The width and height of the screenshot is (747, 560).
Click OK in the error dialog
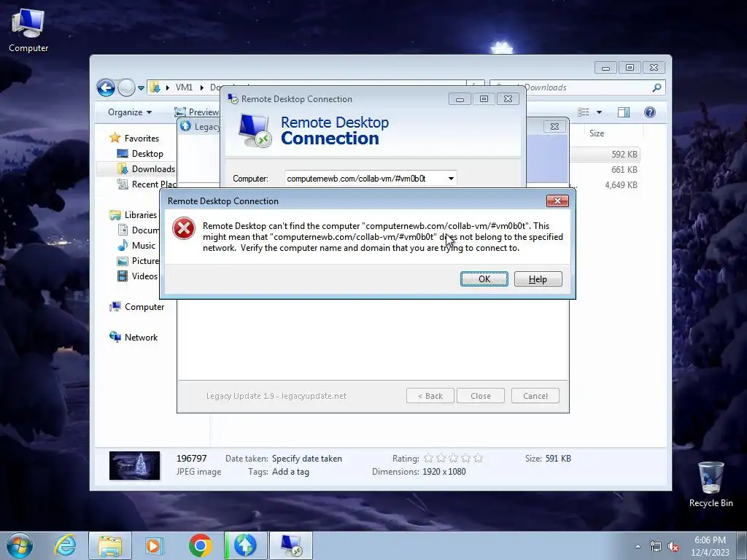tap(484, 279)
